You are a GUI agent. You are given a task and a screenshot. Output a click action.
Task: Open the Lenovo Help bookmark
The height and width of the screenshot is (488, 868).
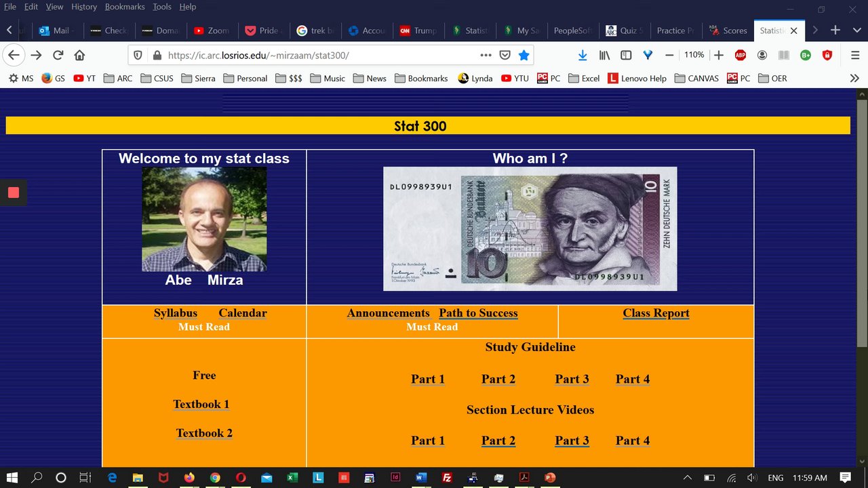(637, 78)
